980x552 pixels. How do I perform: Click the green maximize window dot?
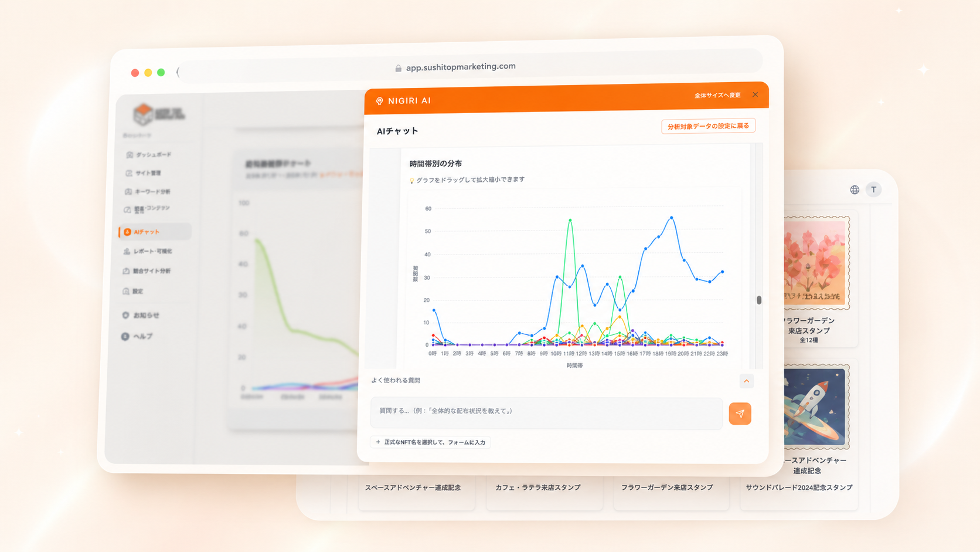click(161, 72)
